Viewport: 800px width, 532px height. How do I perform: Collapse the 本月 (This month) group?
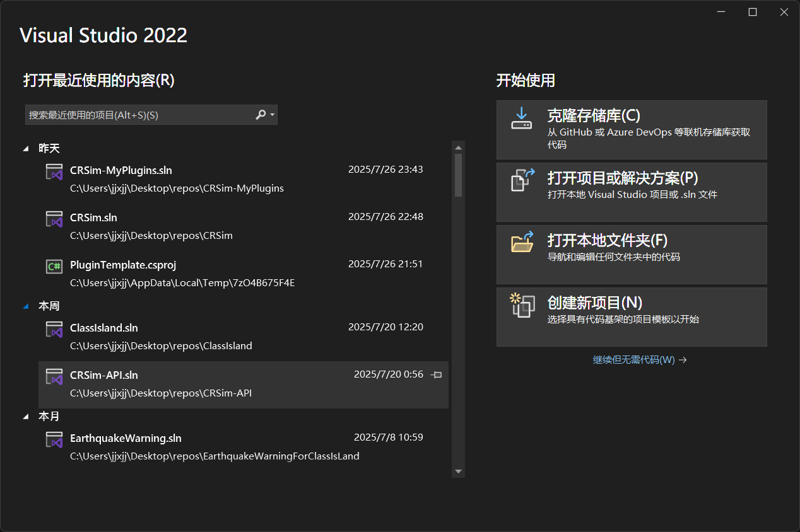(26, 417)
